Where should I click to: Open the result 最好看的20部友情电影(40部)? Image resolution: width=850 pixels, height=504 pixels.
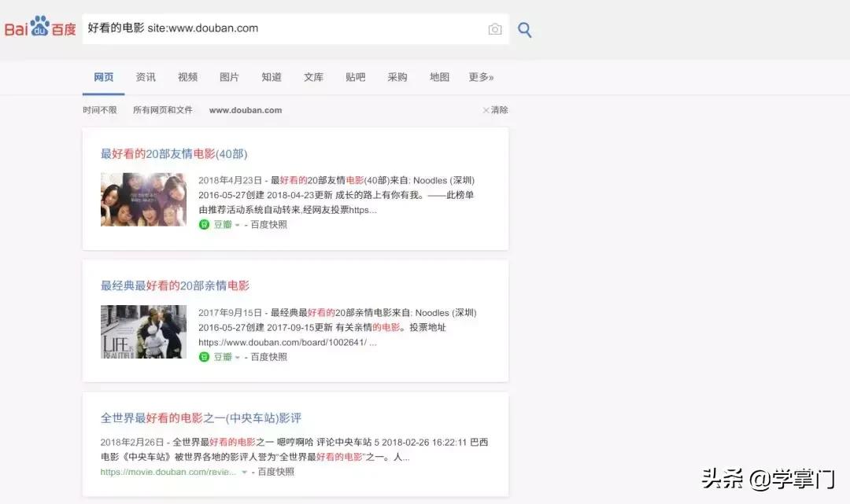click(x=174, y=154)
